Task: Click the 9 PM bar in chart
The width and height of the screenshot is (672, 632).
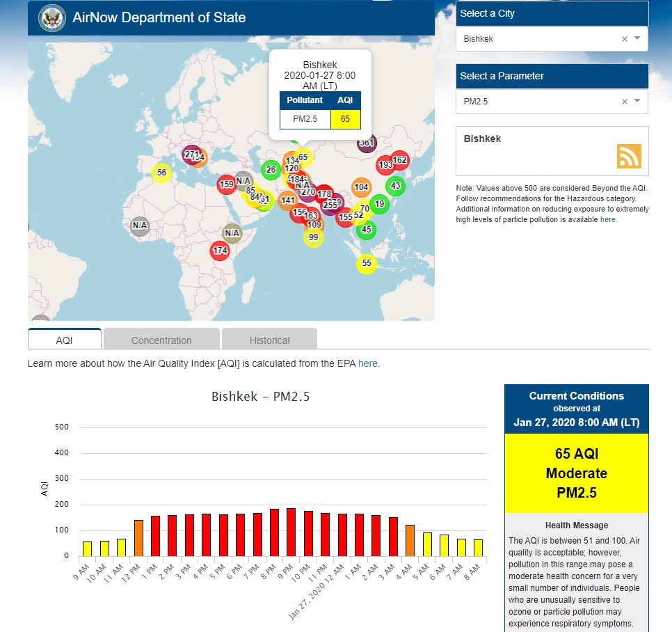Action: 291,532
